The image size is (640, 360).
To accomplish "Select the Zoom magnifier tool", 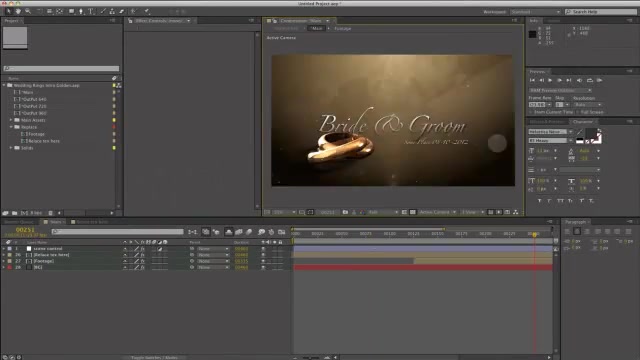I will [28, 11].
